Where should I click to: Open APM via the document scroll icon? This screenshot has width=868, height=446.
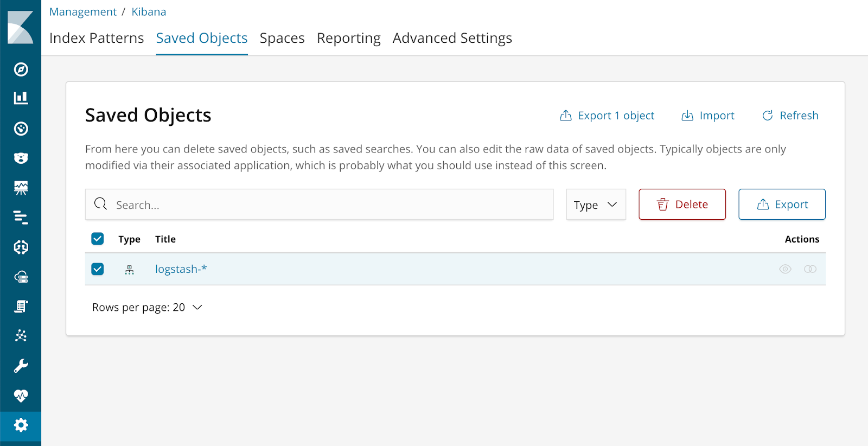point(21,307)
